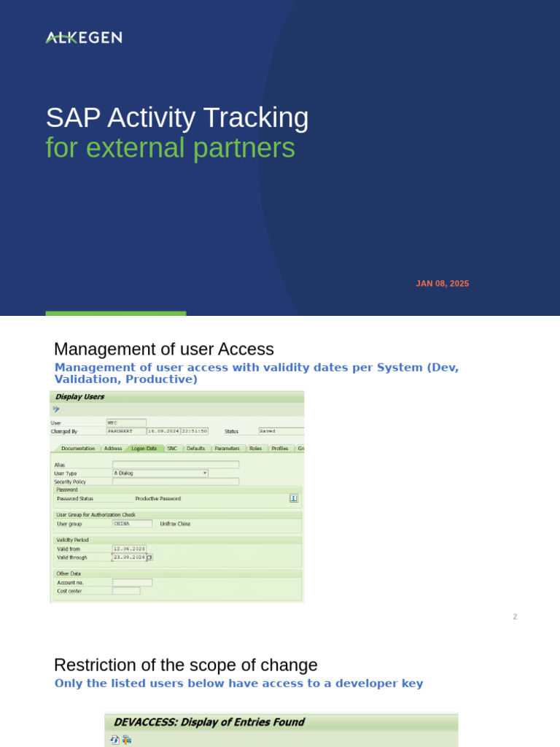560x747 pixels.
Task: Click the developer key subtitle text
Action: tap(238, 683)
